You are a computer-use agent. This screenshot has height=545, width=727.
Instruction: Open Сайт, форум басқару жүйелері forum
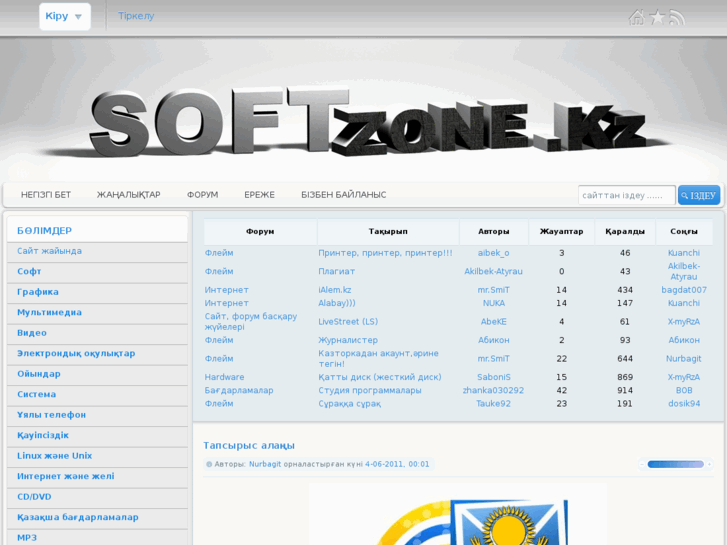(250, 321)
